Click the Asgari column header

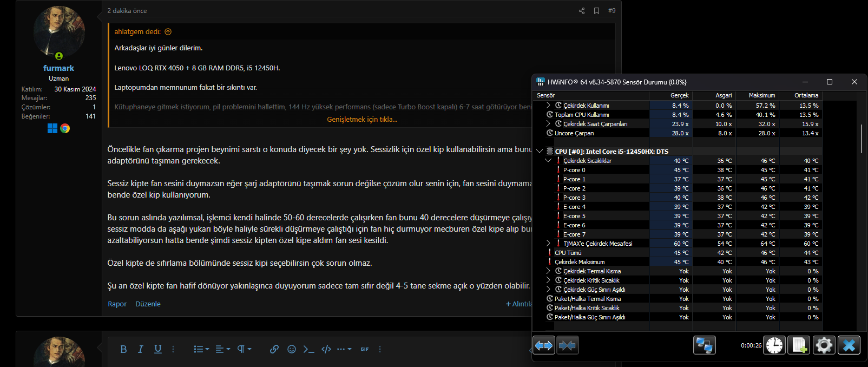click(x=714, y=95)
